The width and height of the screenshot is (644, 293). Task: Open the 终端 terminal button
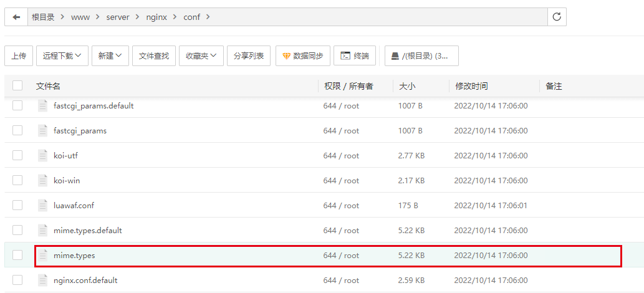pyautogui.click(x=355, y=56)
